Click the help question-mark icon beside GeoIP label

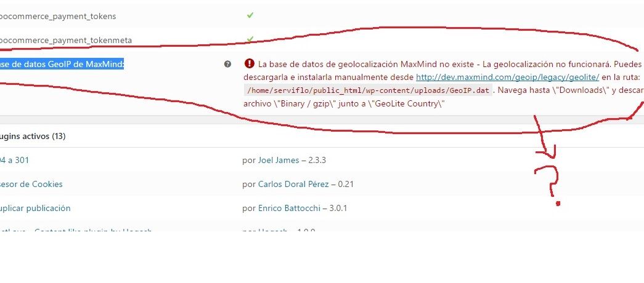click(227, 64)
